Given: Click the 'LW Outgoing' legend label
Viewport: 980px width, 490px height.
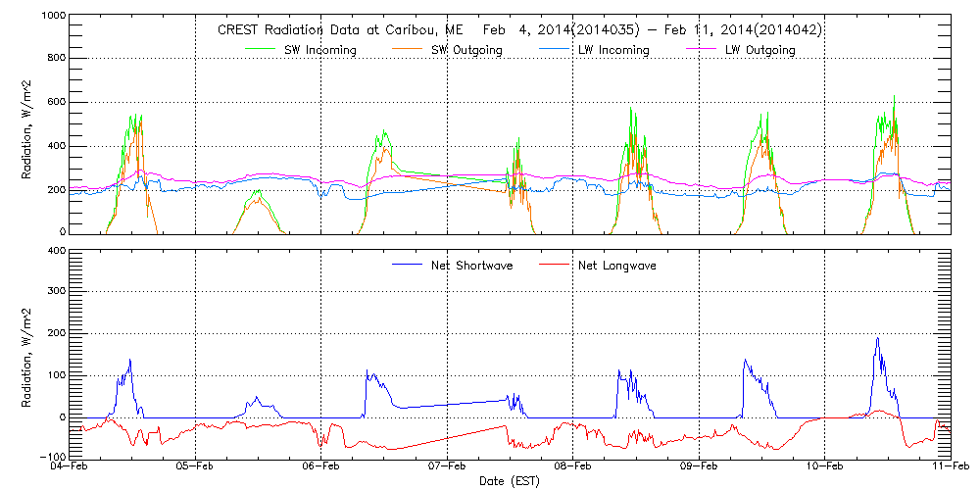Looking at the screenshot, I should point(760,50).
